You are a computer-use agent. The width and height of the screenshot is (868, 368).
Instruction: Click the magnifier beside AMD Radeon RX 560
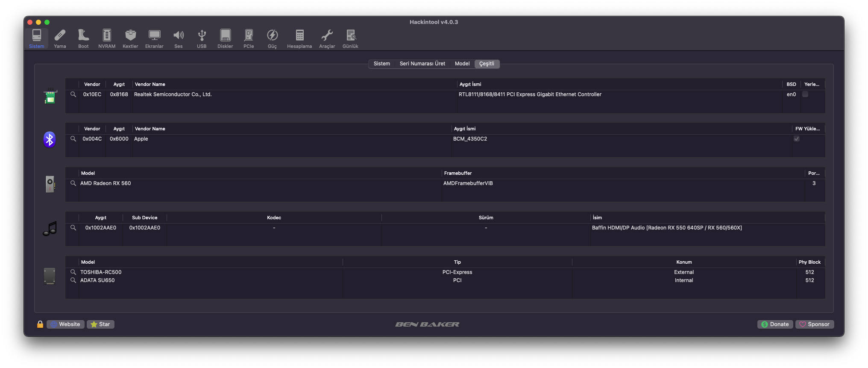tap(73, 183)
